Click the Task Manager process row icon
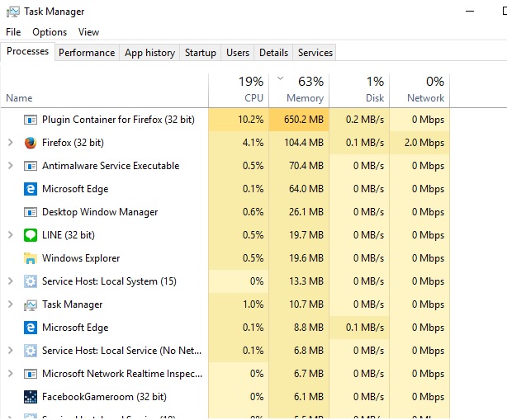The image size is (507, 420). coord(31,304)
